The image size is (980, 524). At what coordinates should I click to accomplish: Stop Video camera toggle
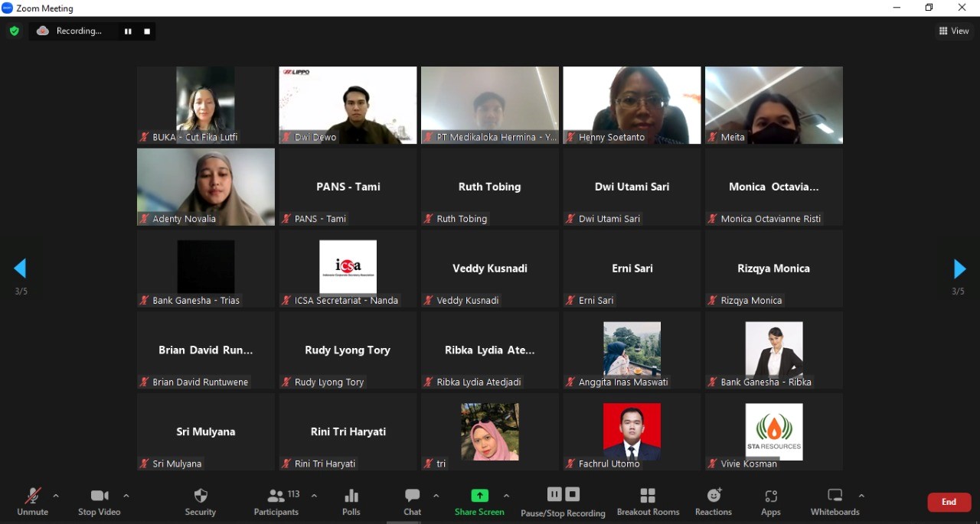pyautogui.click(x=100, y=501)
